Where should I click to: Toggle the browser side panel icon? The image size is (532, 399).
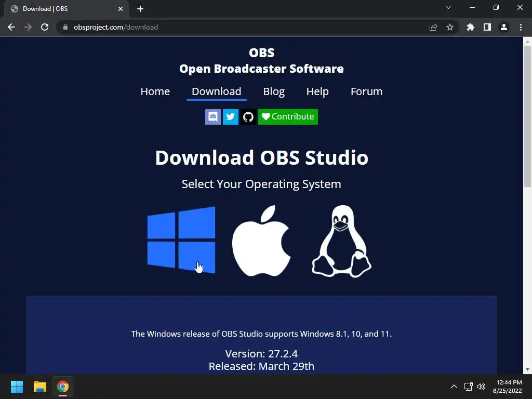click(487, 27)
